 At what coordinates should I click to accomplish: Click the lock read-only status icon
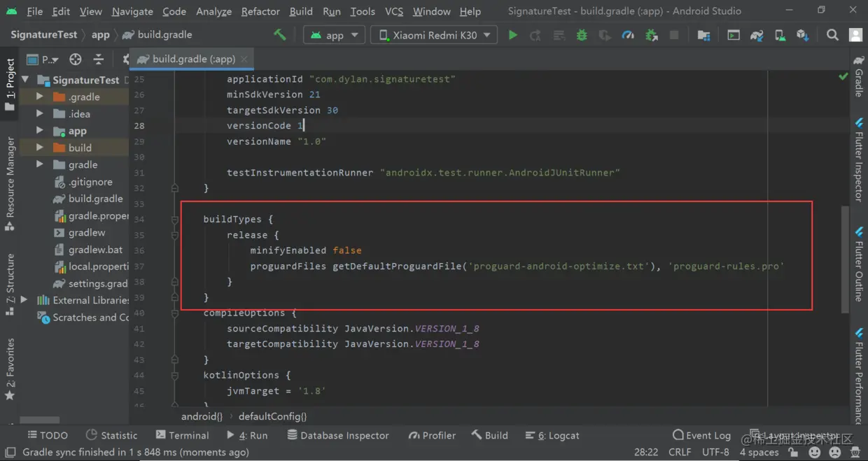793,453
